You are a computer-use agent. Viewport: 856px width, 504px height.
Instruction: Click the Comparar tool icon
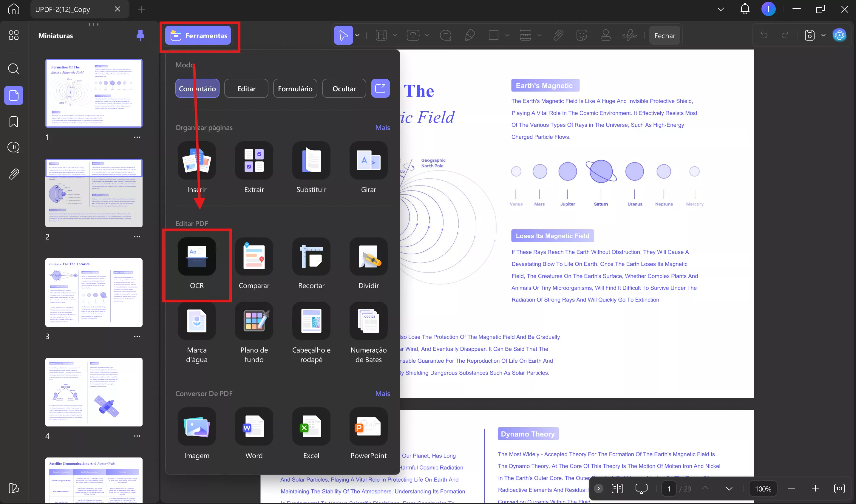[x=254, y=257]
